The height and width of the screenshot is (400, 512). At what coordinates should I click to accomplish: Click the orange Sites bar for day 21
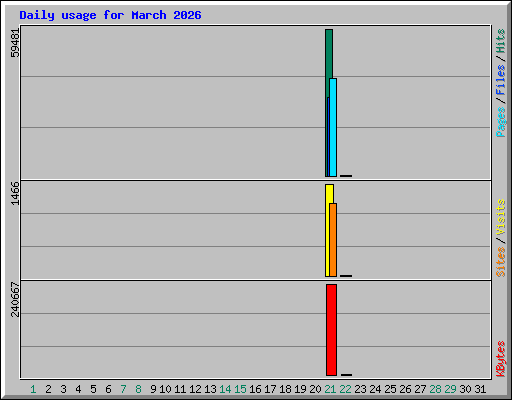[333, 240]
